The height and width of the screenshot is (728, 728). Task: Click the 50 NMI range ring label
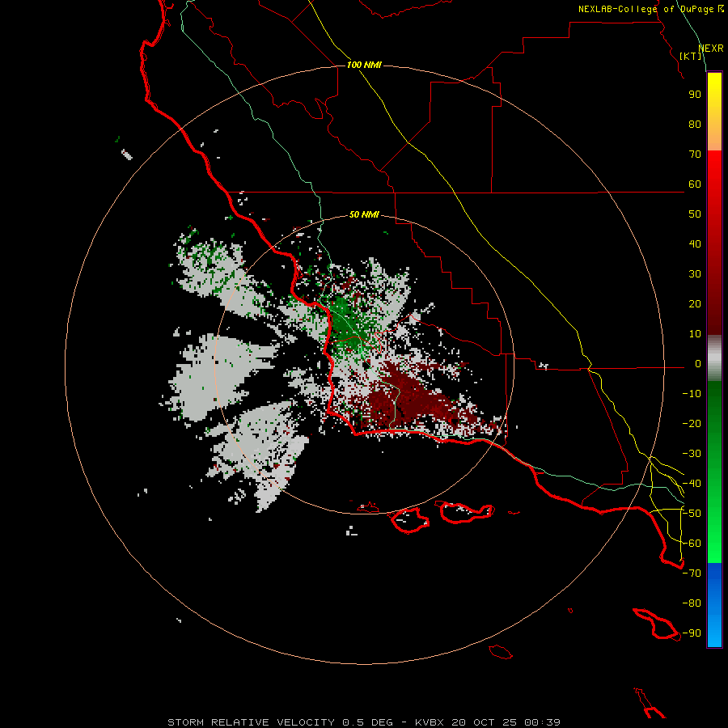[363, 214]
